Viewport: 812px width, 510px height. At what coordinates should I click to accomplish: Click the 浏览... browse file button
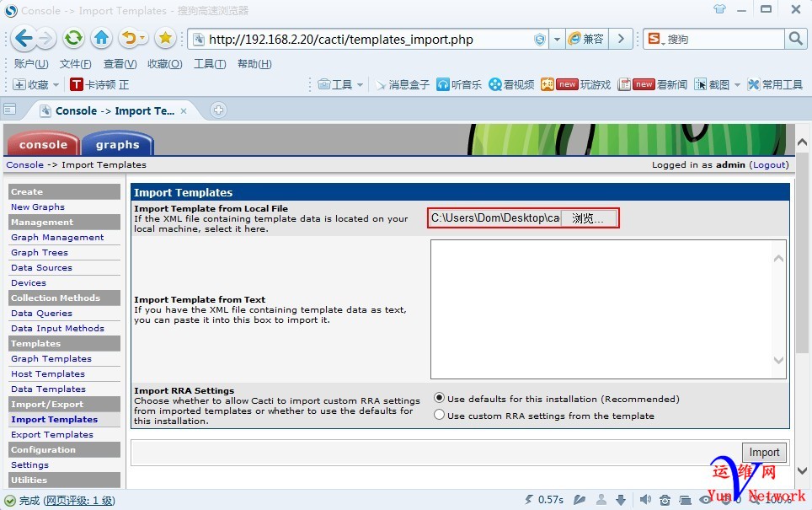click(x=589, y=218)
